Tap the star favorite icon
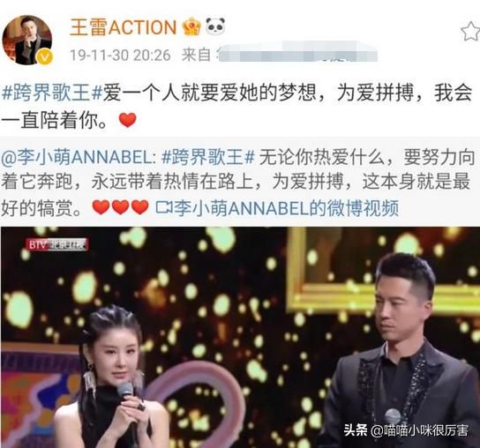 (470, 31)
